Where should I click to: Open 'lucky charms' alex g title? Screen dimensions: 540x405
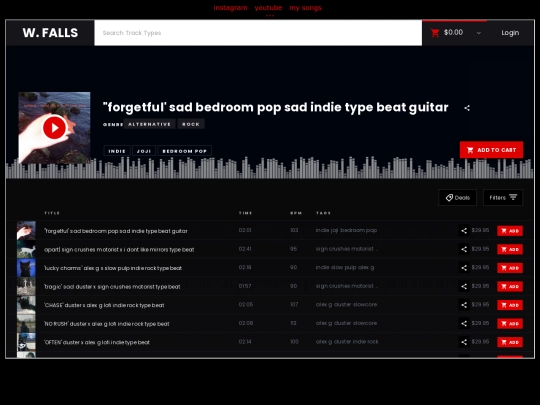point(113,268)
